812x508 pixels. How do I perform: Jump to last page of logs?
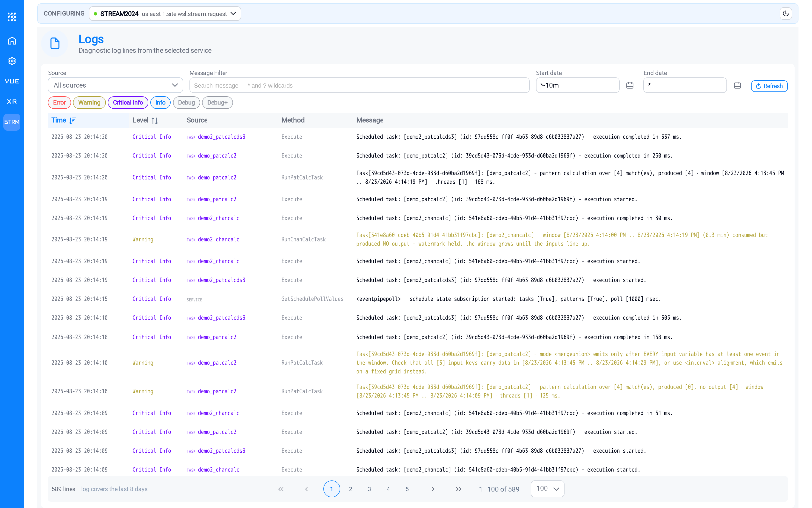458,489
